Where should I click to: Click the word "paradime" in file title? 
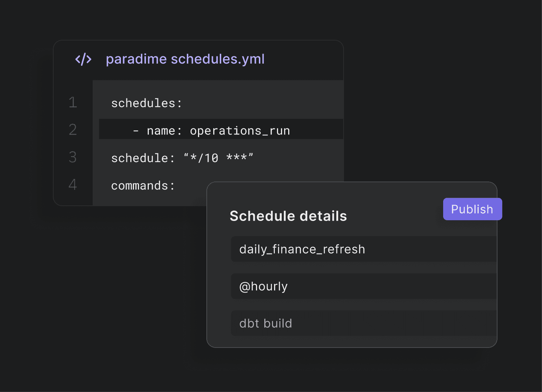(x=136, y=59)
